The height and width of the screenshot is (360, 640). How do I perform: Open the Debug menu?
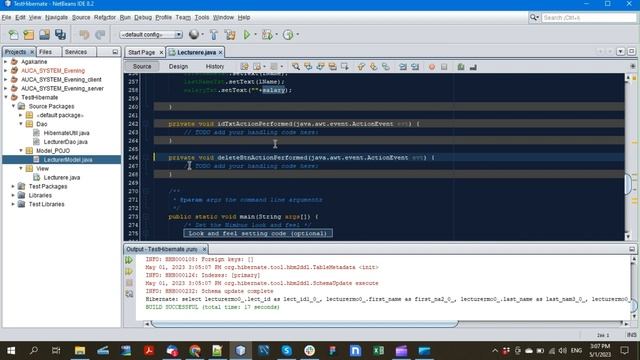143,18
